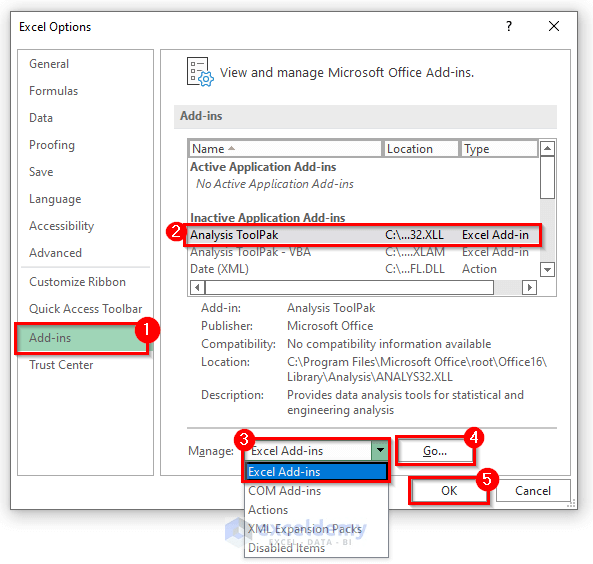Viewport: 593px width, 564px height.
Task: Choose Actions from Manage list
Action: coord(316,510)
